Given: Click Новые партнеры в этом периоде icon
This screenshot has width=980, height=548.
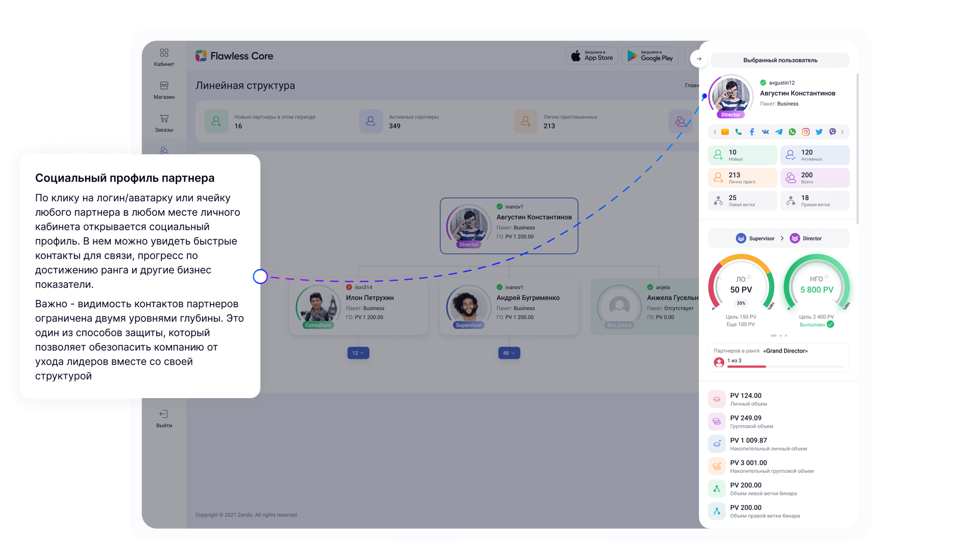Looking at the screenshot, I should (x=216, y=121).
